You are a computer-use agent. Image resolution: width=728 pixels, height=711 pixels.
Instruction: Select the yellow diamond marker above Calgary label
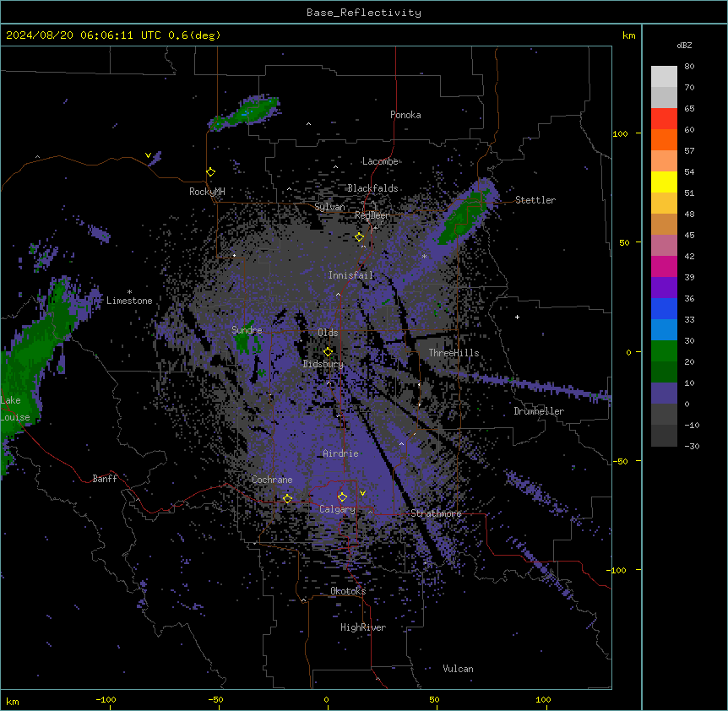(342, 497)
